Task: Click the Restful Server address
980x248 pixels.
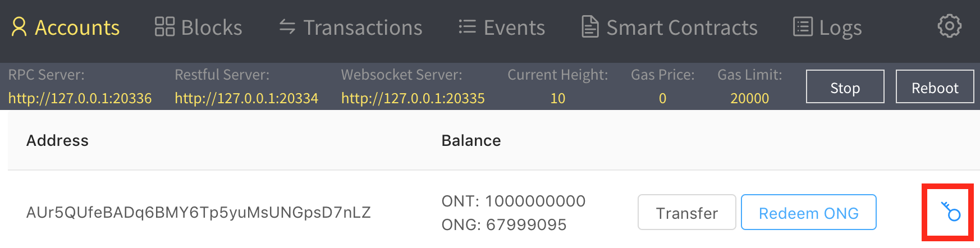Action: tap(246, 98)
